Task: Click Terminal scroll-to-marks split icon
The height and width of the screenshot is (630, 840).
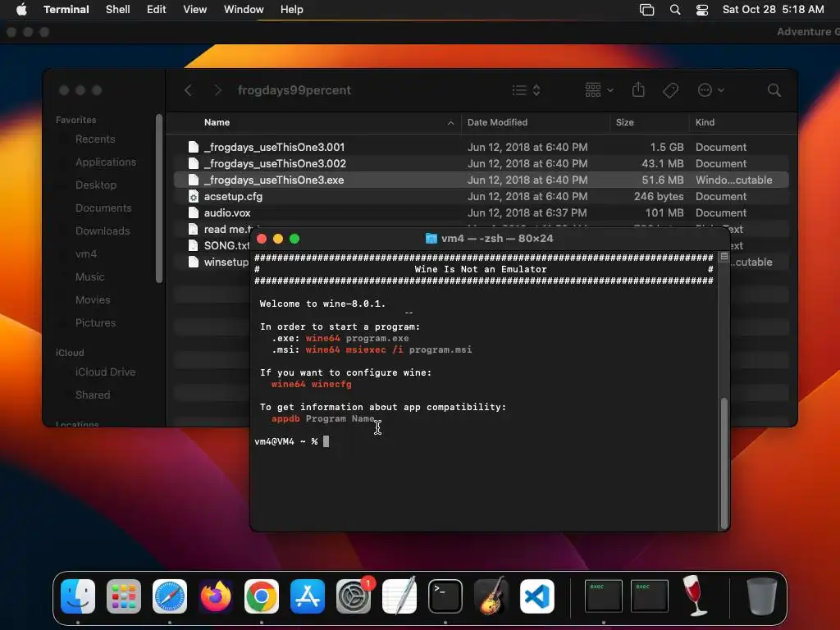Action: pyautogui.click(x=724, y=257)
